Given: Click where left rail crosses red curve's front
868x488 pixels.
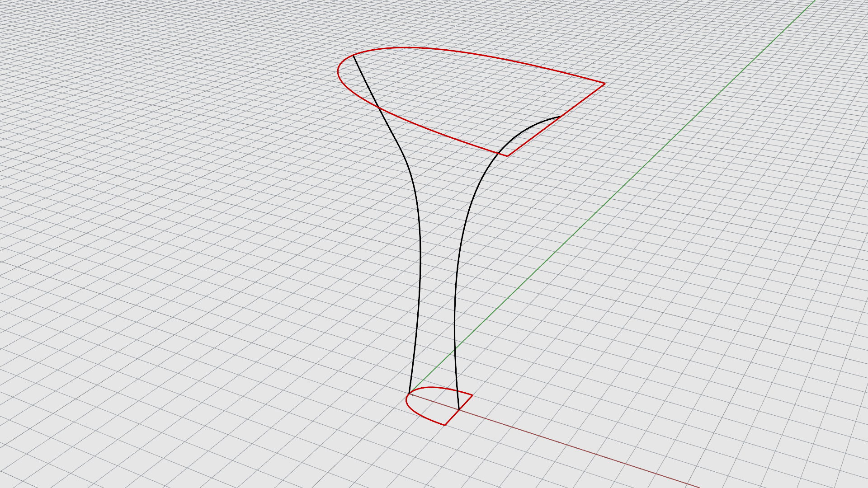Looking at the screenshot, I should click(x=378, y=108).
